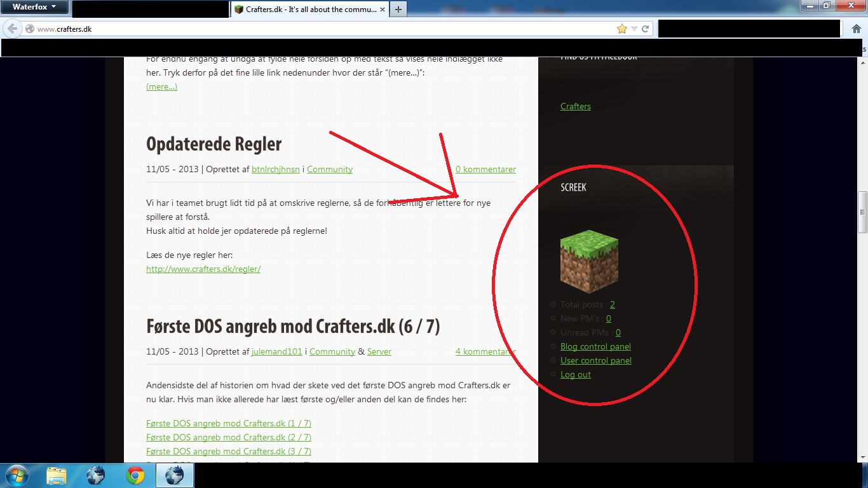The width and height of the screenshot is (868, 488).
Task: Open the Blog control panel link
Action: tap(595, 346)
